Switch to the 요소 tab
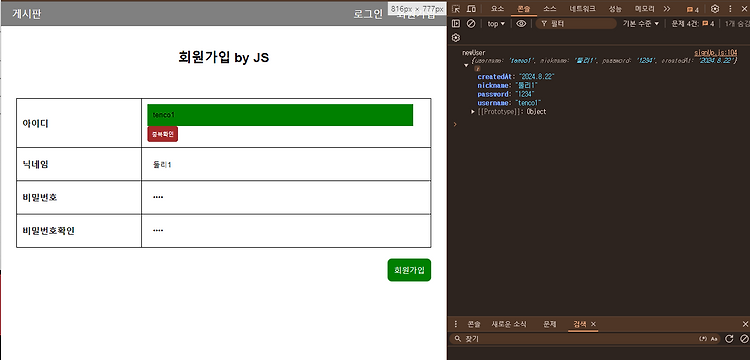The image size is (750, 360). [x=497, y=9]
